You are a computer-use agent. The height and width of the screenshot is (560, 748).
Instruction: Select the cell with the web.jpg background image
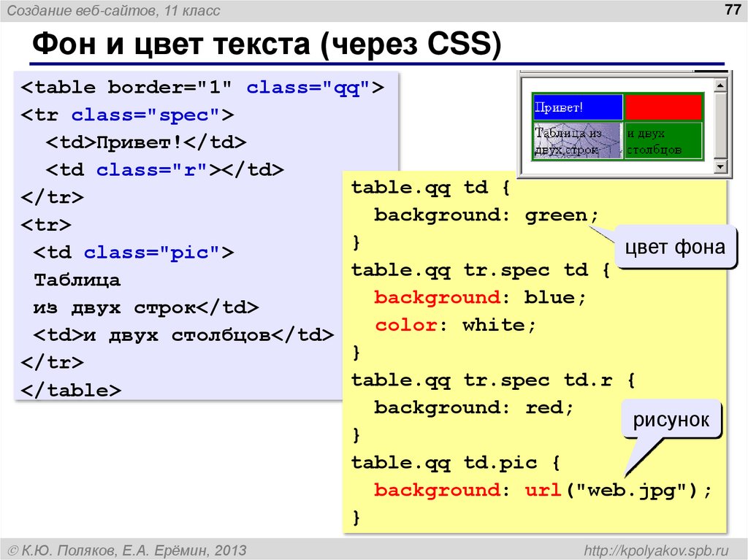(576, 140)
